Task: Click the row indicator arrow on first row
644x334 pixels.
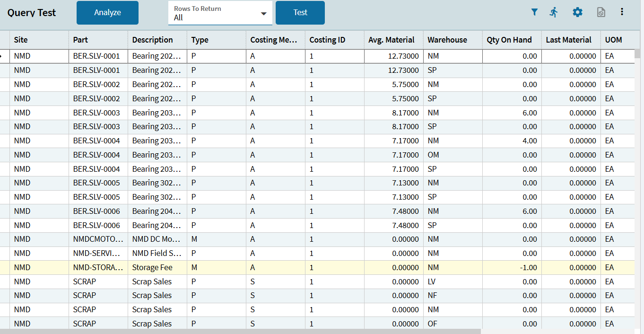Action: point(1,56)
